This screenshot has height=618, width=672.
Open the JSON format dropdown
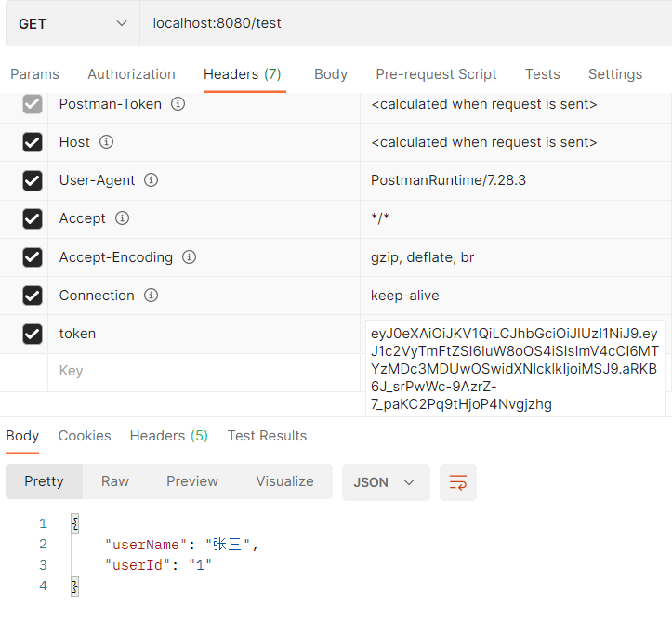(x=386, y=482)
